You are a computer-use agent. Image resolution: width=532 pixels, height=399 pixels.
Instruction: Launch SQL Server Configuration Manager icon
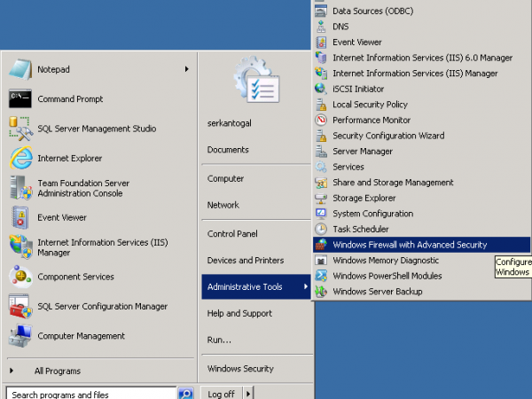20,307
